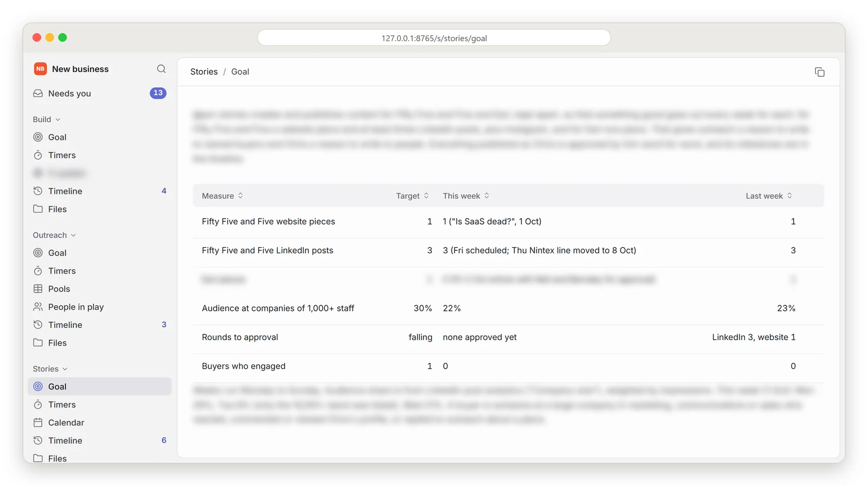The image size is (868, 486).
Task: Click the clock-history icon for Outreach Timeline
Action: 38,324
